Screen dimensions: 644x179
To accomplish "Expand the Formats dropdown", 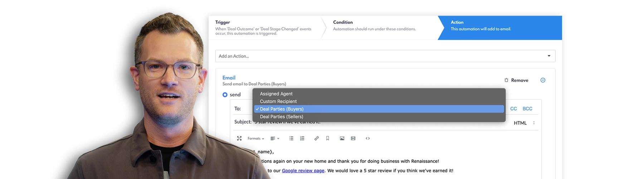I will (x=255, y=139).
